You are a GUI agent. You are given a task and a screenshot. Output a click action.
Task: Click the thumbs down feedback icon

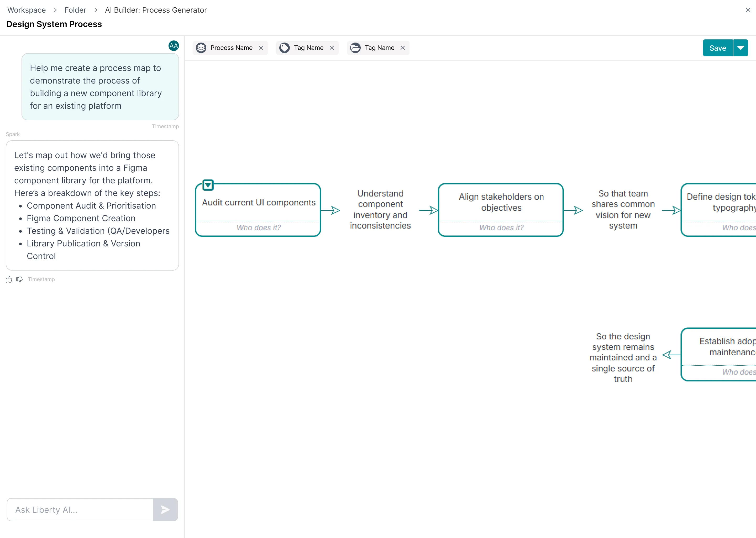coord(19,280)
